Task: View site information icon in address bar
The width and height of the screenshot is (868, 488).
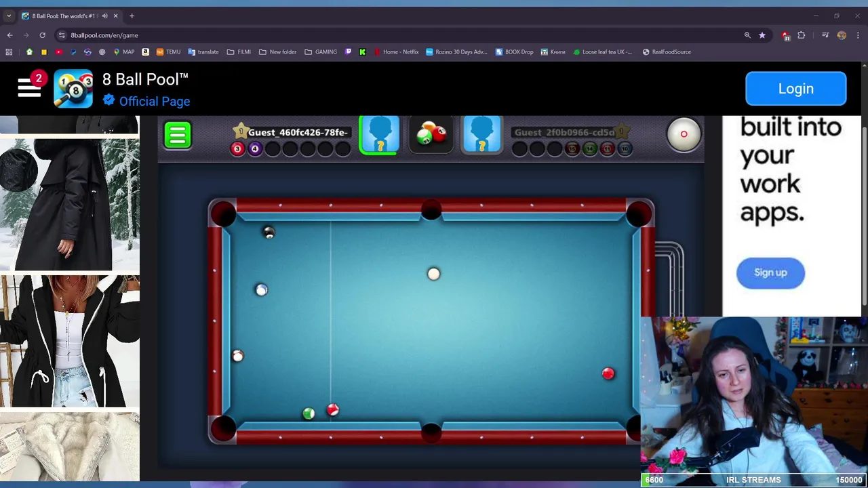Action: coord(62,35)
